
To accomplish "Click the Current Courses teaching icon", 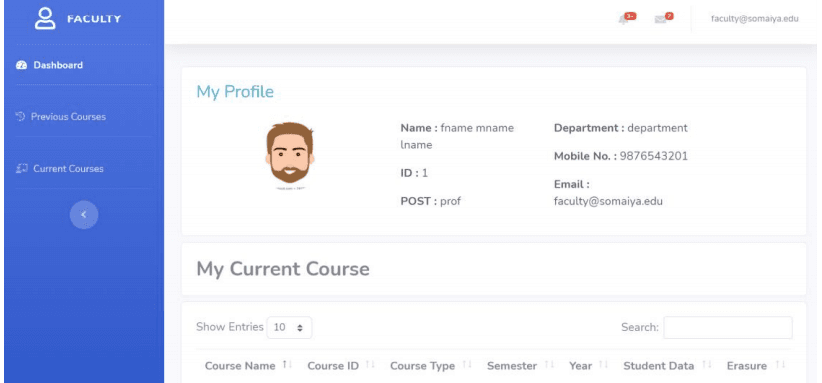I will [x=21, y=169].
